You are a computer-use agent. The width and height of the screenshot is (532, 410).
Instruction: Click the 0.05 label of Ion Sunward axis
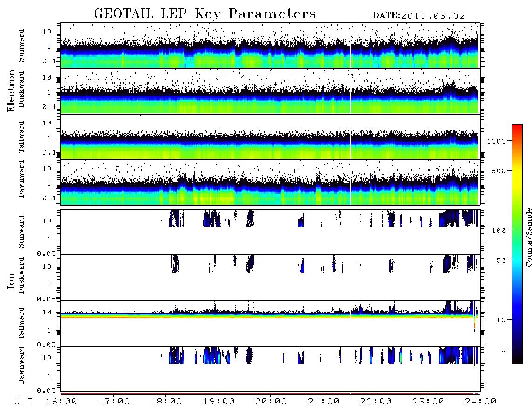tap(46, 253)
